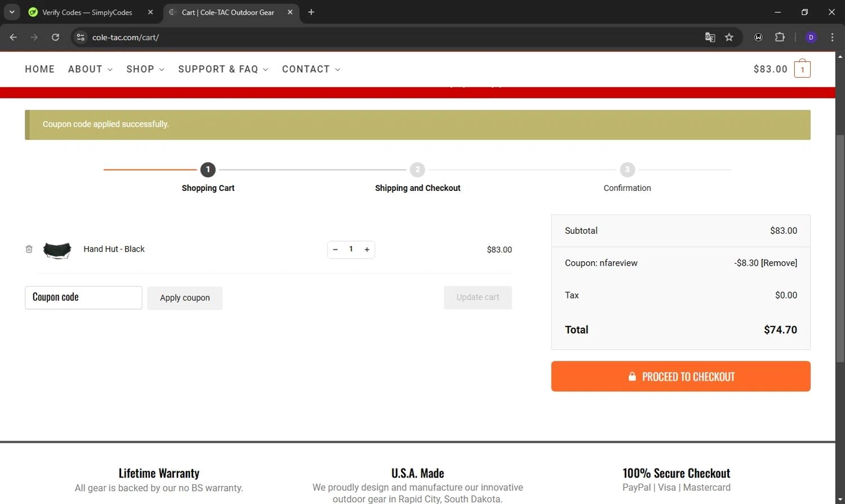Close the Verify Codes tab

(x=150, y=12)
